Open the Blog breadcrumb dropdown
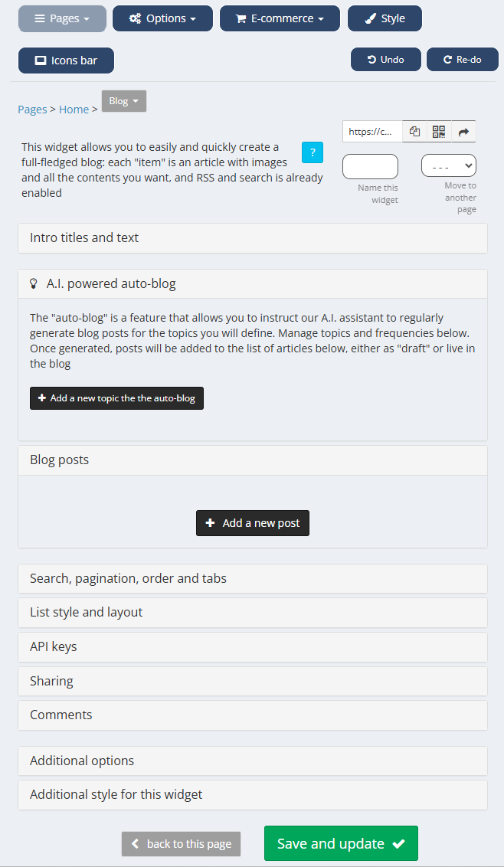The image size is (504, 867). pyautogui.click(x=124, y=101)
